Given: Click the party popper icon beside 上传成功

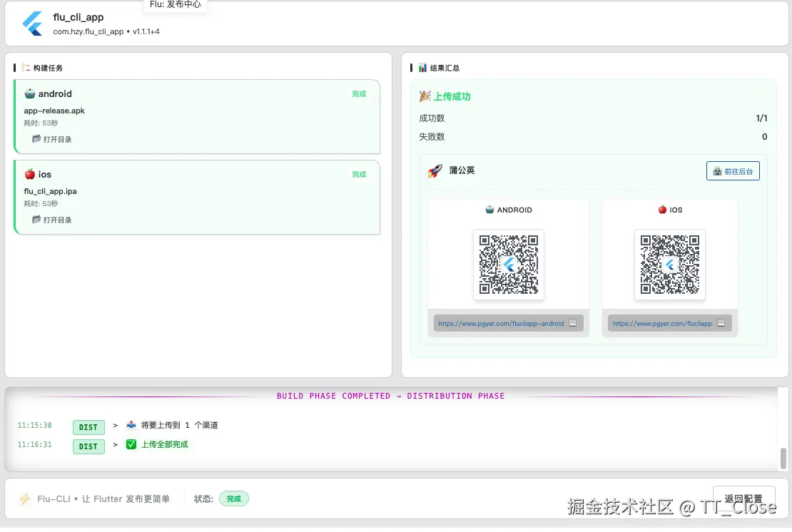Looking at the screenshot, I should [x=425, y=96].
